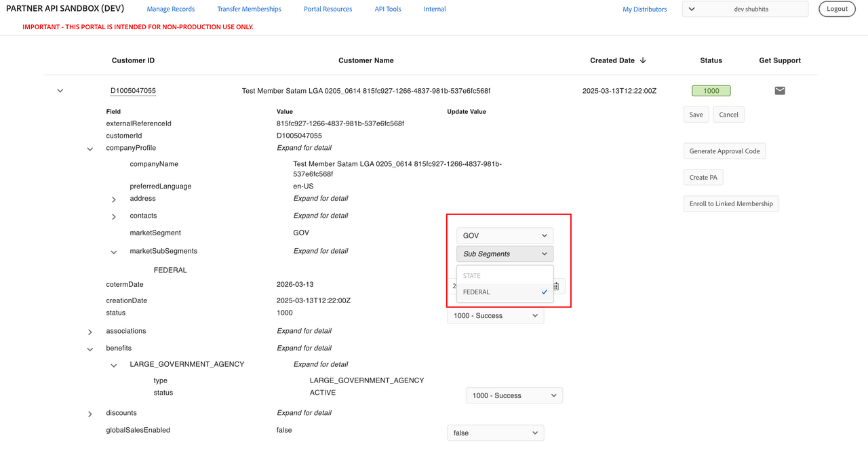The width and height of the screenshot is (868, 453).
Task: Click the Logout button
Action: [x=837, y=9]
